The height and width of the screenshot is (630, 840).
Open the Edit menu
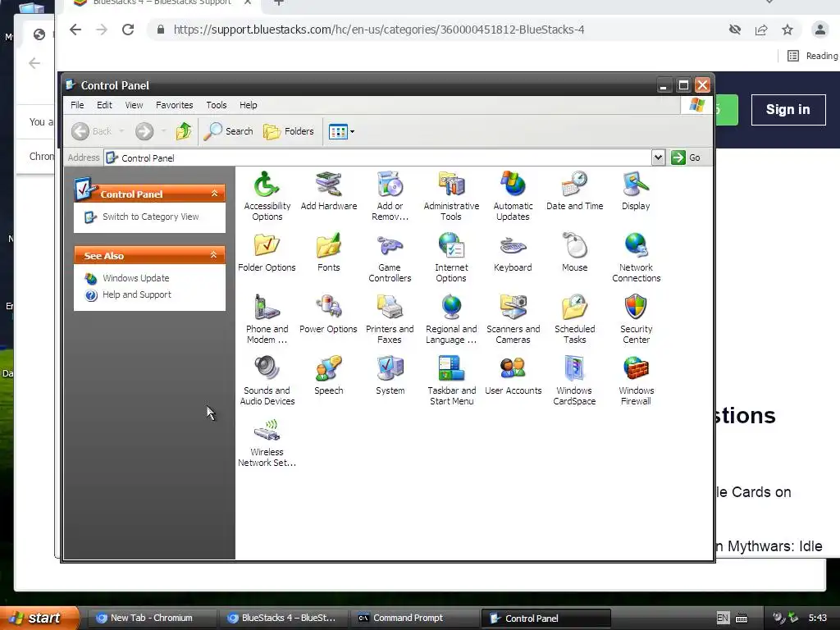pos(104,105)
